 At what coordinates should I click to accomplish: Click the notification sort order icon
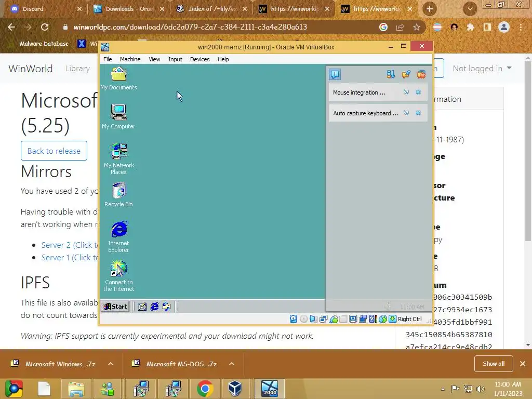coord(391,74)
